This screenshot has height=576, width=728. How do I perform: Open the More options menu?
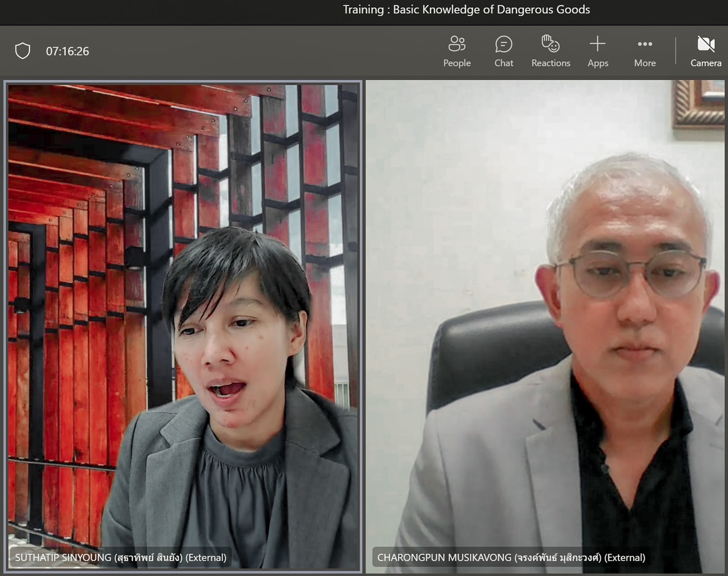click(645, 51)
